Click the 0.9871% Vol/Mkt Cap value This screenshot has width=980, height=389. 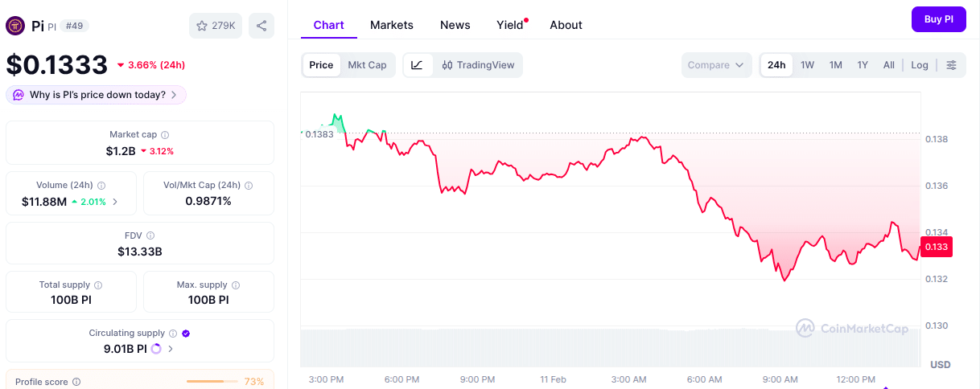pyautogui.click(x=208, y=201)
